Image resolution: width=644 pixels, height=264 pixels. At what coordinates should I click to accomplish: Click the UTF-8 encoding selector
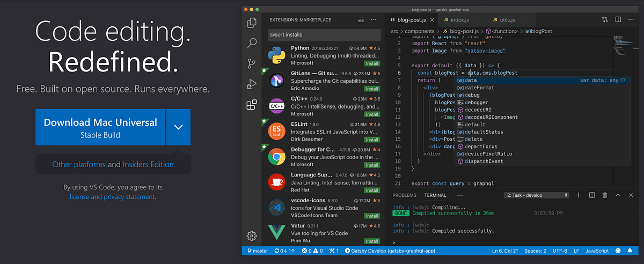tap(559, 251)
